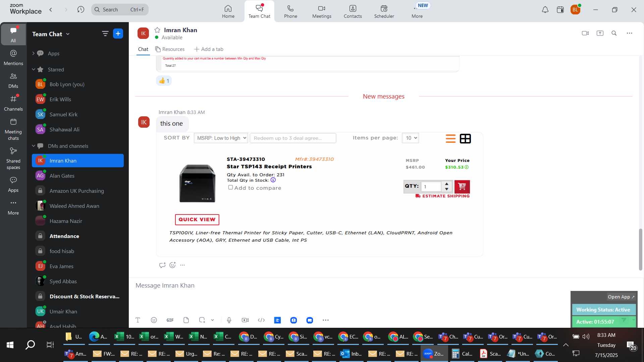Go back with navigation arrow
The image size is (644, 362).
pyautogui.click(x=51, y=9)
